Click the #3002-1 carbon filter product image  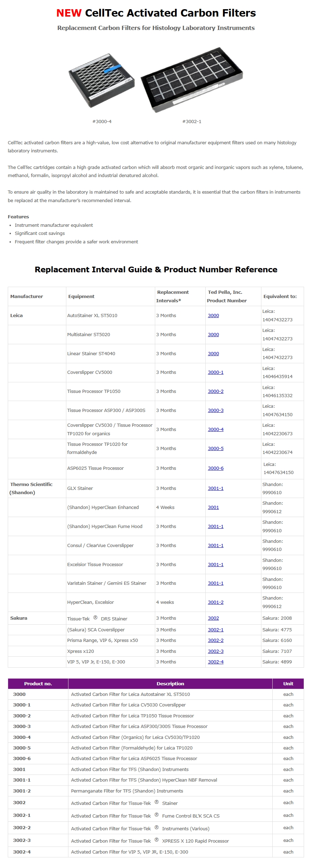point(192,80)
